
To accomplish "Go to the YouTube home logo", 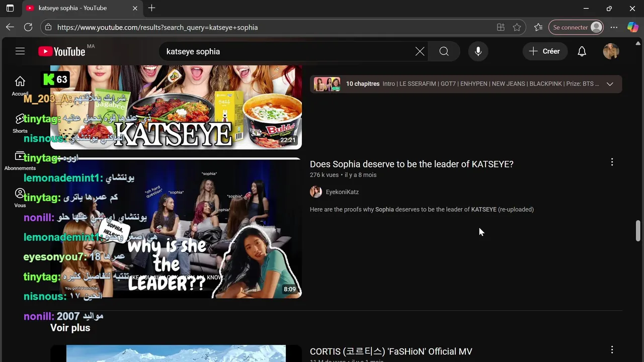I will (x=61, y=51).
